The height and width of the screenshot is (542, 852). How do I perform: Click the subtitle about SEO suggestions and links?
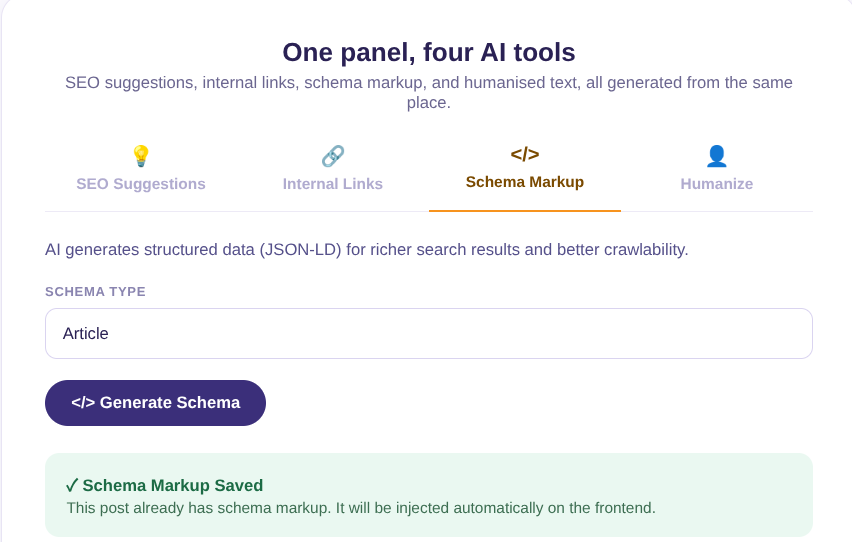pos(429,92)
